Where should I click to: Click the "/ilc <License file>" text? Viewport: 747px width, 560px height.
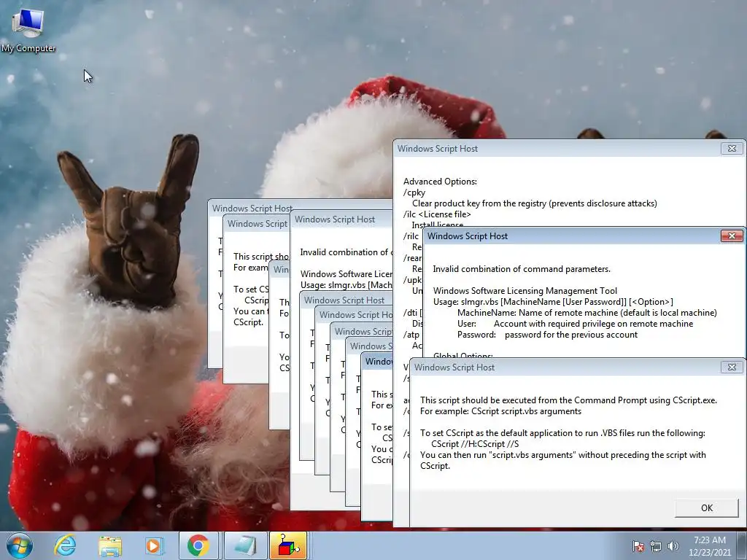pos(438,214)
